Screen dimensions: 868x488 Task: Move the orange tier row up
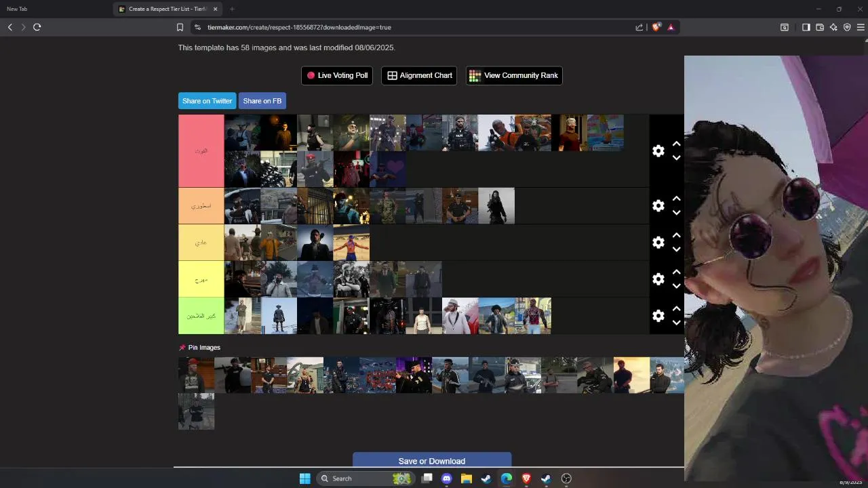coord(676,199)
